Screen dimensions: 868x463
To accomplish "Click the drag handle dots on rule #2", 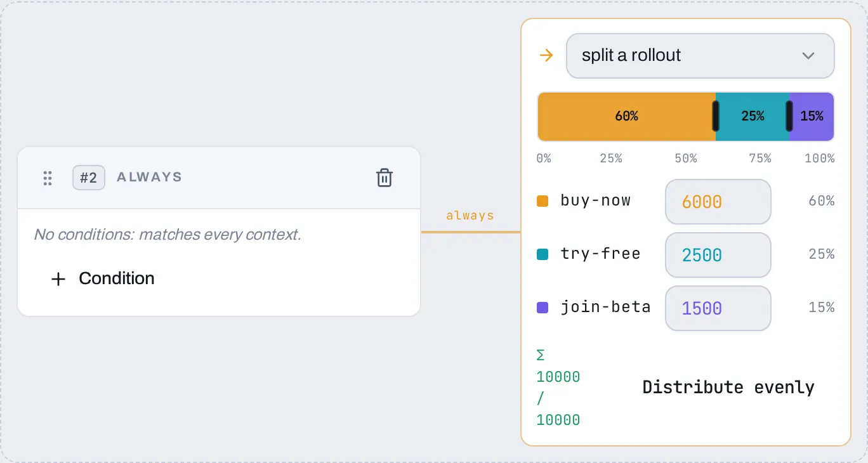I will [47, 178].
